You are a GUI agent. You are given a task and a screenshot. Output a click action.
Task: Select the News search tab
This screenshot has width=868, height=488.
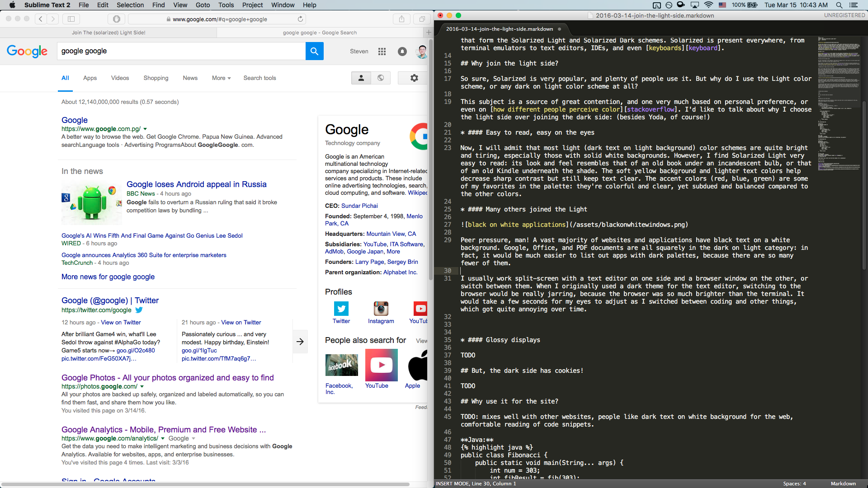190,78
